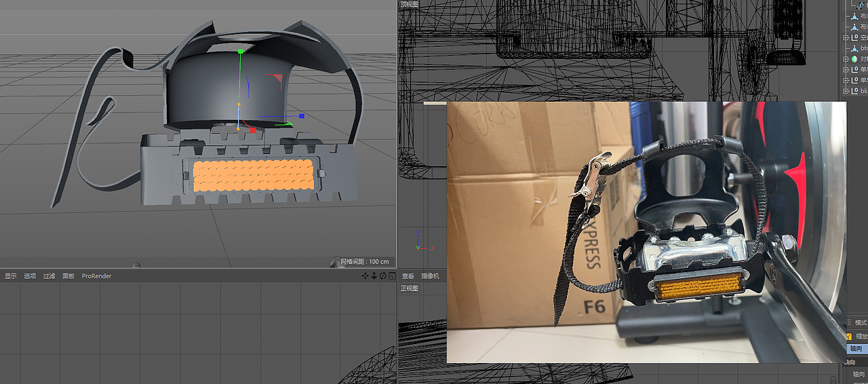Click the red X-axis handle of the gizmo

252,129
